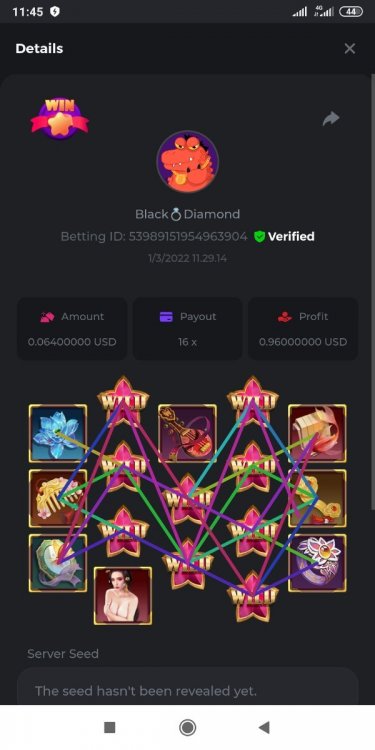The width and height of the screenshot is (375, 750).
Task: Open the red crocodile avatar
Action: click(188, 162)
